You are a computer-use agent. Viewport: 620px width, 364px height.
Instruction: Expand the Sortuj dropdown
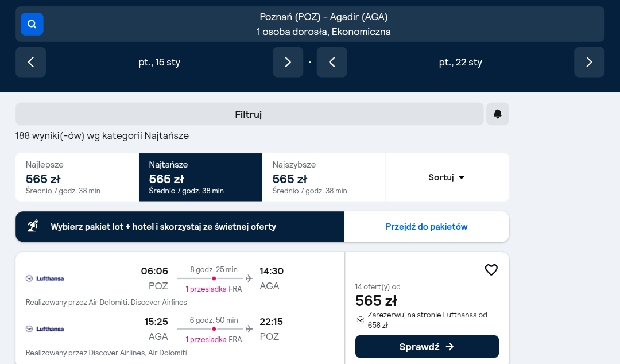point(447,177)
